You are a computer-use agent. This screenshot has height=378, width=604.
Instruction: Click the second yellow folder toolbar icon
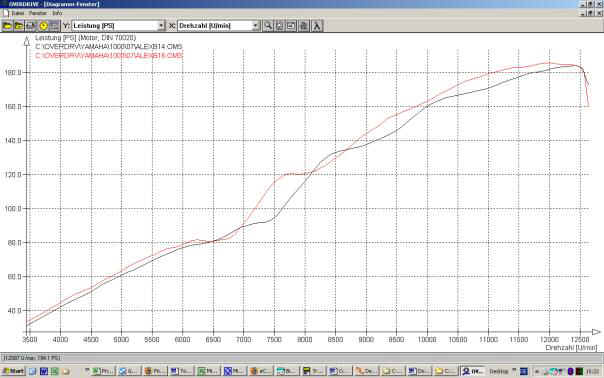pyautogui.click(x=19, y=26)
